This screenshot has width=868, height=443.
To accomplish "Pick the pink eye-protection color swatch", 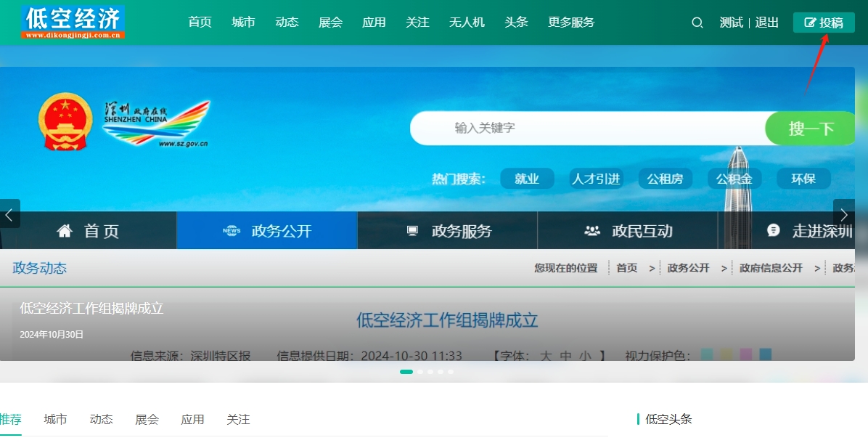I will click(745, 354).
